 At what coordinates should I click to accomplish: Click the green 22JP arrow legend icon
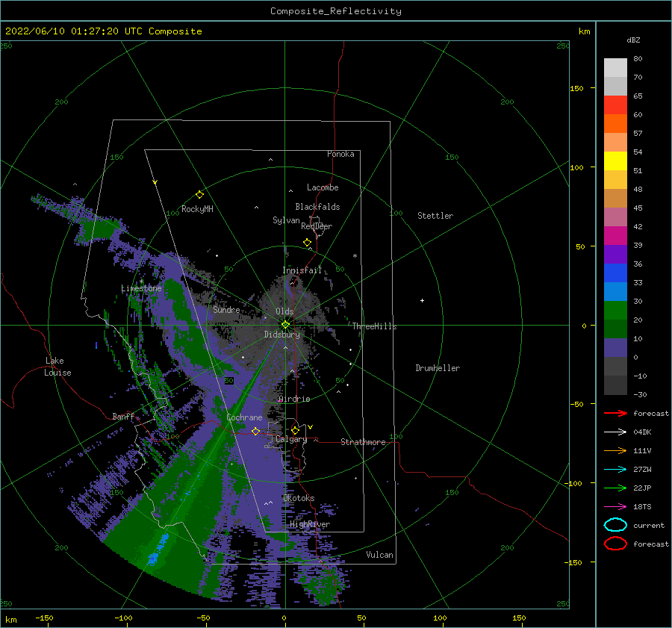pyautogui.click(x=615, y=488)
